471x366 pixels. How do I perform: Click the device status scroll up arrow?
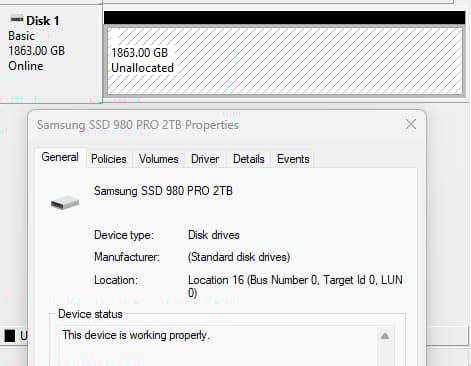point(385,336)
